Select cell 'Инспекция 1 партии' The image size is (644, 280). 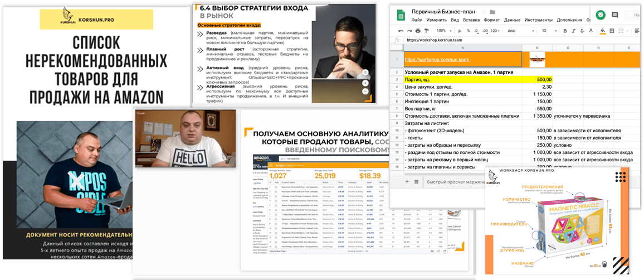click(463, 101)
